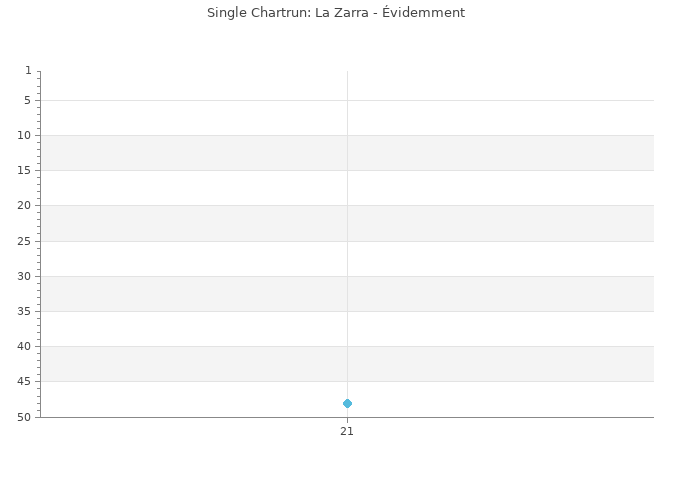Select the y-axis label 10
This screenshot has width=673, height=500.
24,136
